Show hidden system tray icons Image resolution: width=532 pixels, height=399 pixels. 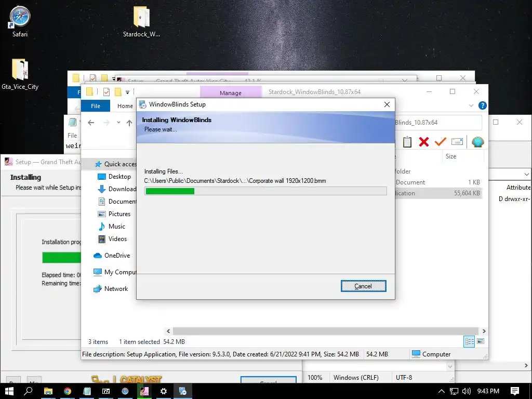[x=441, y=391]
